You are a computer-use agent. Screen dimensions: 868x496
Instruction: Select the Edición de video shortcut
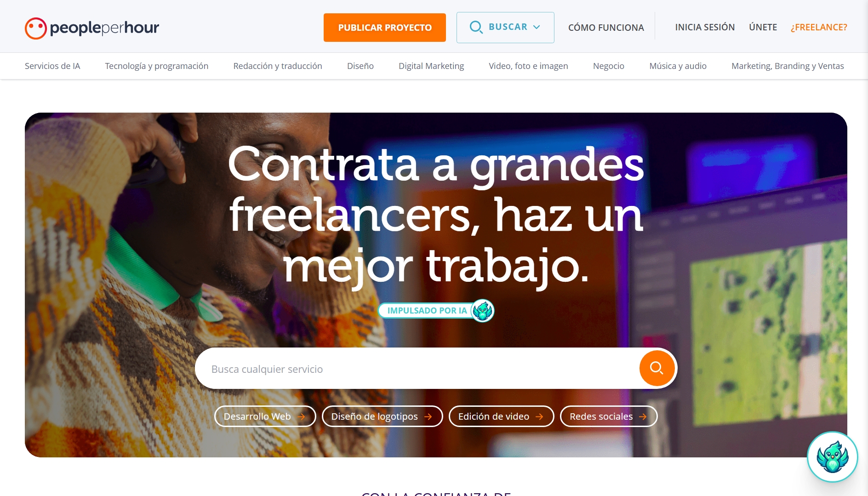tap(501, 416)
